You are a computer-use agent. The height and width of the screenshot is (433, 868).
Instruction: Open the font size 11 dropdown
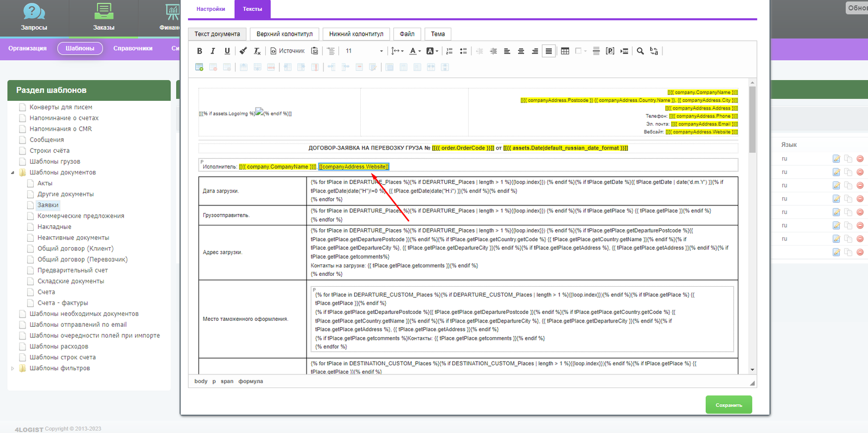coord(364,51)
